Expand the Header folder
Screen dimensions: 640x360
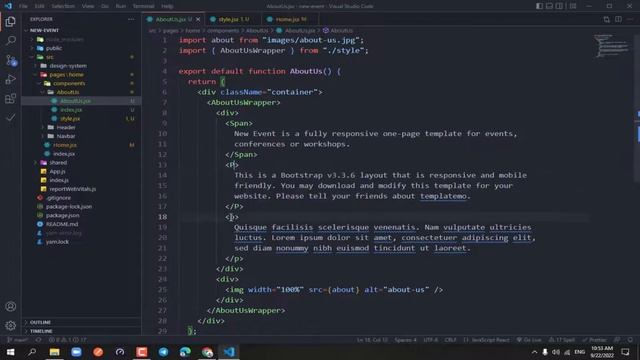66,127
